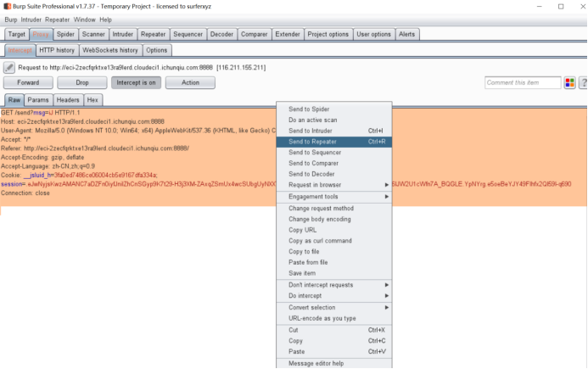The height and width of the screenshot is (369, 588).
Task: Click the pencil edit target icon
Action: tap(9, 68)
